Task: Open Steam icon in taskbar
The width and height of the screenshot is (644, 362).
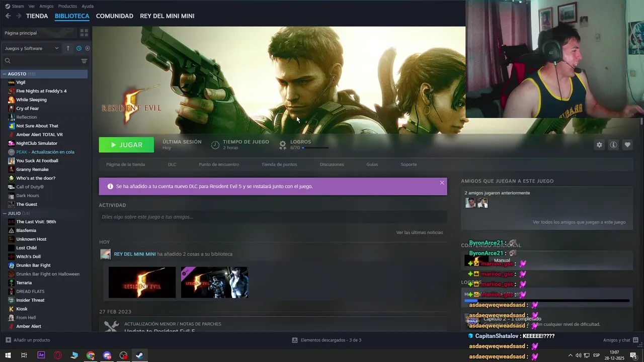Action: pyautogui.click(x=140, y=355)
